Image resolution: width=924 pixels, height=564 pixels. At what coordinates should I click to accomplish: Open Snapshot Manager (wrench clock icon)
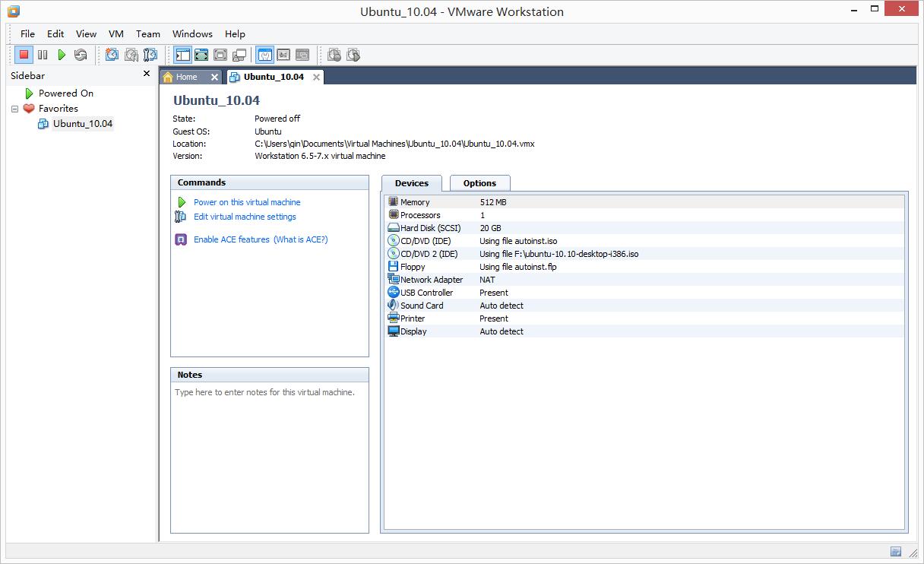point(150,55)
